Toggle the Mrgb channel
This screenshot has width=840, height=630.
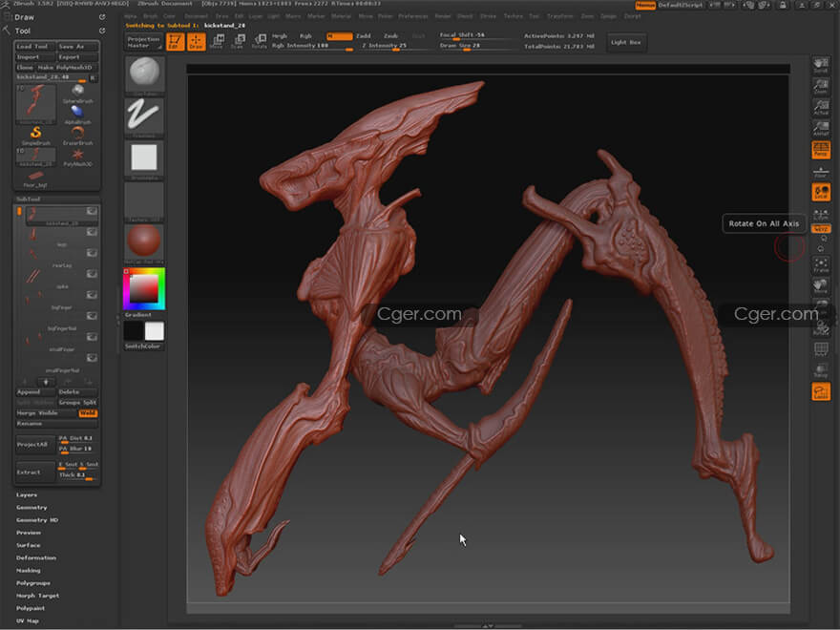pos(279,36)
